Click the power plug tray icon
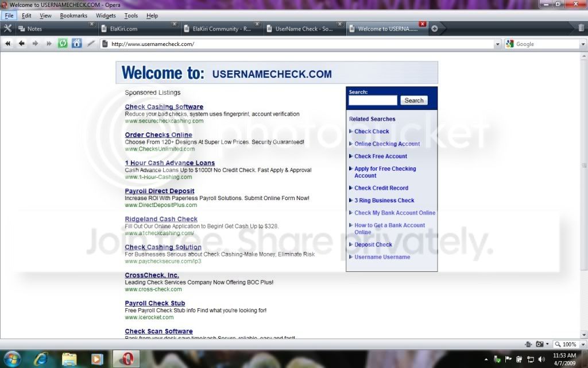Image resolution: width=588 pixels, height=368 pixels. tap(519, 360)
